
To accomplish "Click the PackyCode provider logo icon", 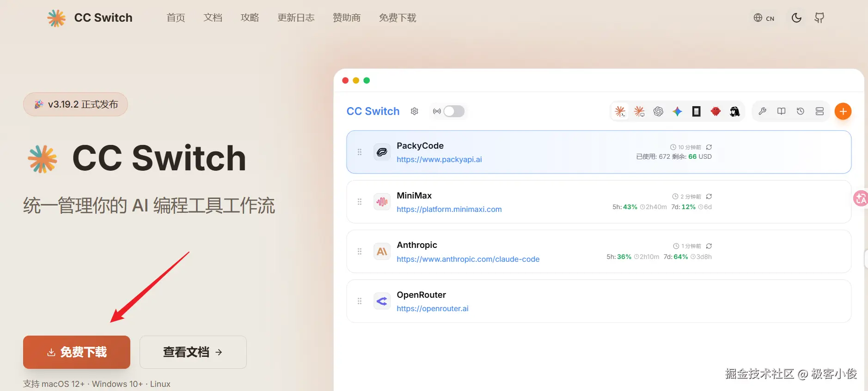I will click(x=382, y=152).
